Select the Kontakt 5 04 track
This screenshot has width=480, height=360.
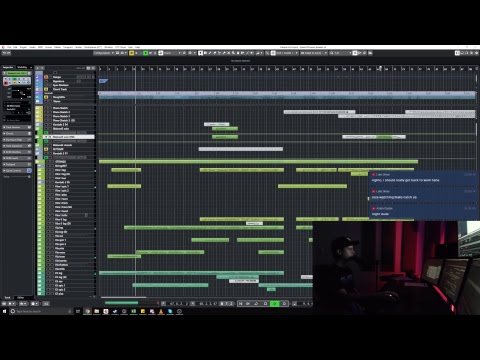60,124
